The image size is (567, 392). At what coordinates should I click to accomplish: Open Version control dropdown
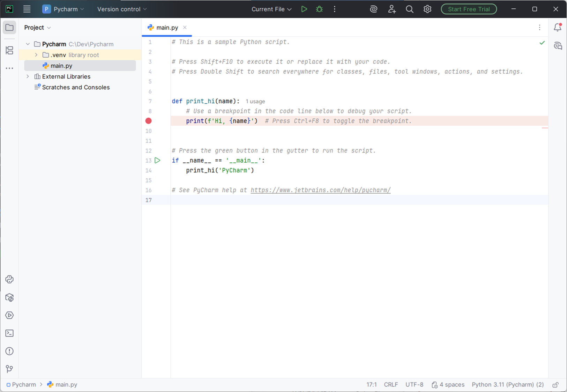pos(122,9)
